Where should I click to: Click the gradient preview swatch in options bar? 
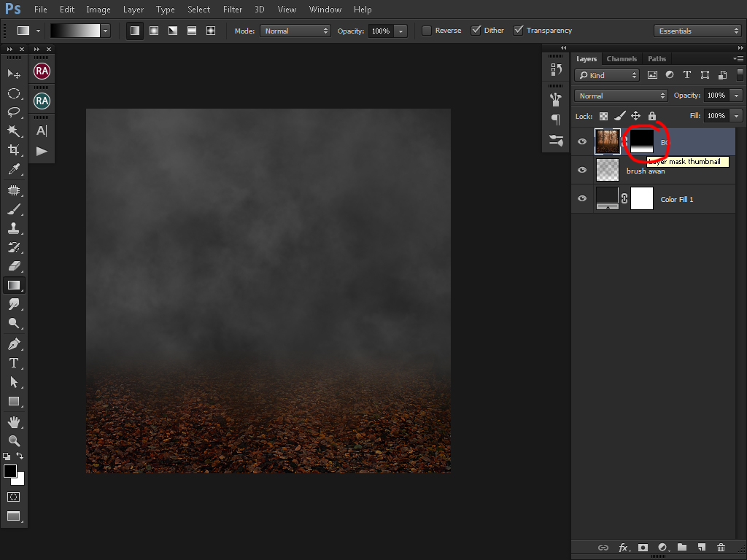tap(74, 31)
